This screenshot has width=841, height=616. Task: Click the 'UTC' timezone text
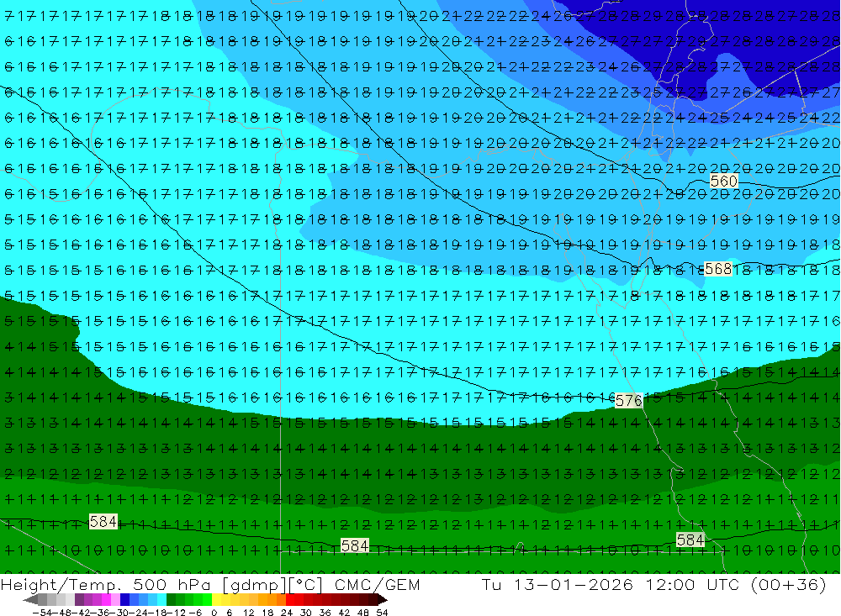723,584
